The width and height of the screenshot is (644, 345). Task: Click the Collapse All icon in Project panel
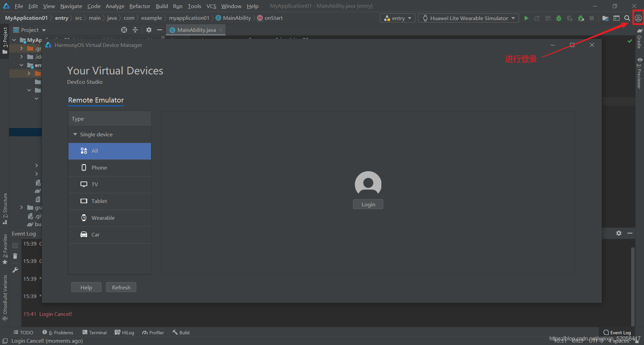pyautogui.click(x=135, y=30)
